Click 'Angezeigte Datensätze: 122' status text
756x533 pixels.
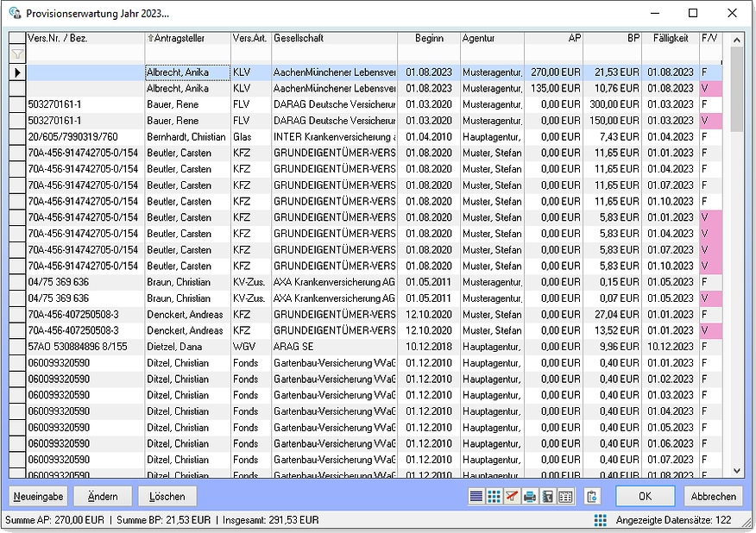point(673,520)
